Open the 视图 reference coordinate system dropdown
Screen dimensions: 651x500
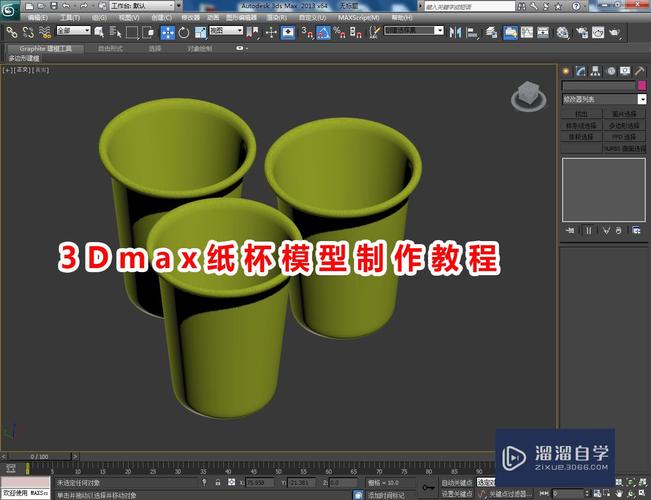click(x=224, y=31)
